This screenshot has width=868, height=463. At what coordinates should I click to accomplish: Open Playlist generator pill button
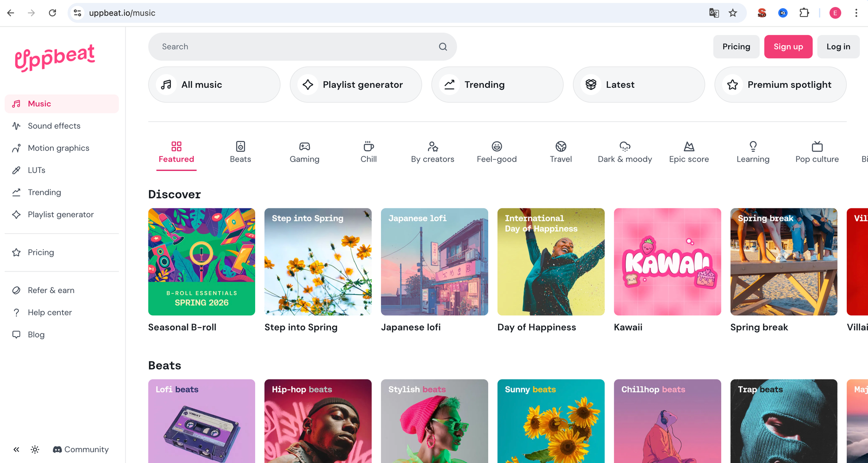[x=355, y=85]
